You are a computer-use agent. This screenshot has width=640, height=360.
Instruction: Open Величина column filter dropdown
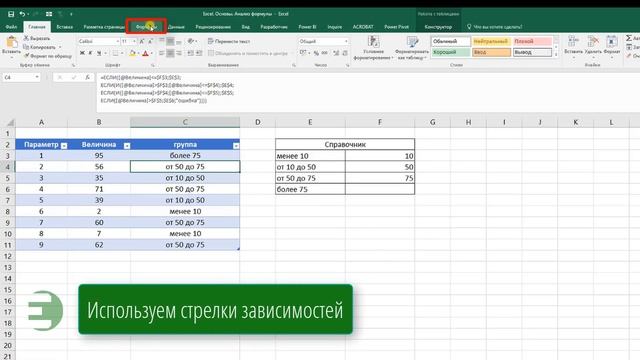coord(127,145)
